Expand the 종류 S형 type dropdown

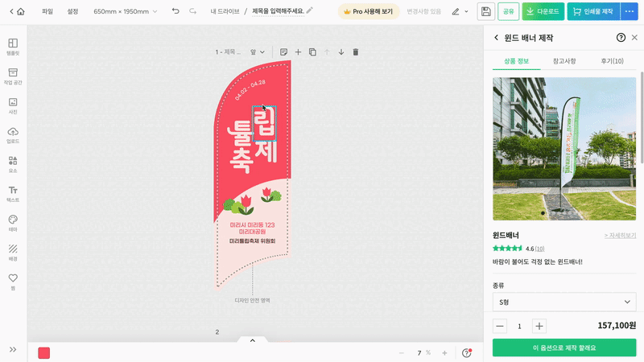[563, 302]
